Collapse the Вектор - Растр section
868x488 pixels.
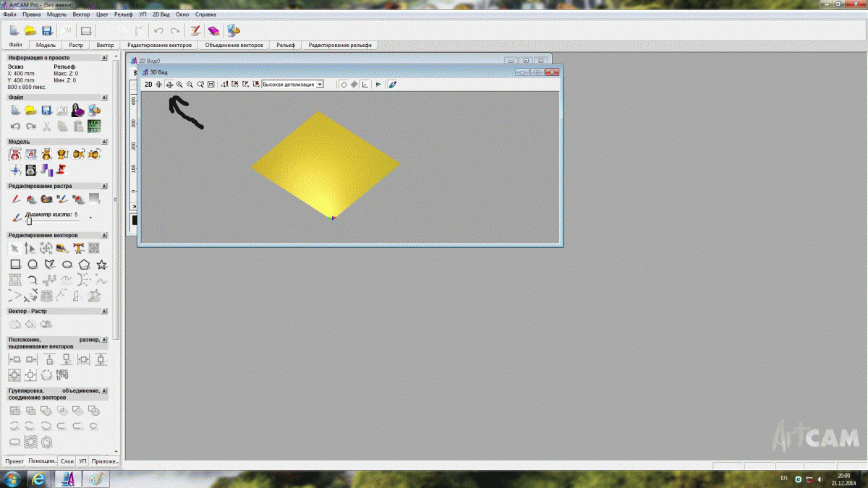pos(106,311)
